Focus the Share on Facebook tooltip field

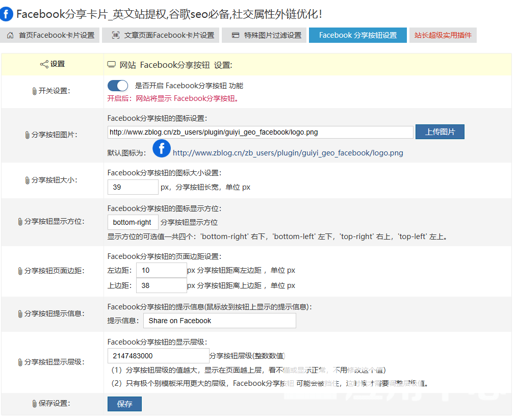pos(219,321)
